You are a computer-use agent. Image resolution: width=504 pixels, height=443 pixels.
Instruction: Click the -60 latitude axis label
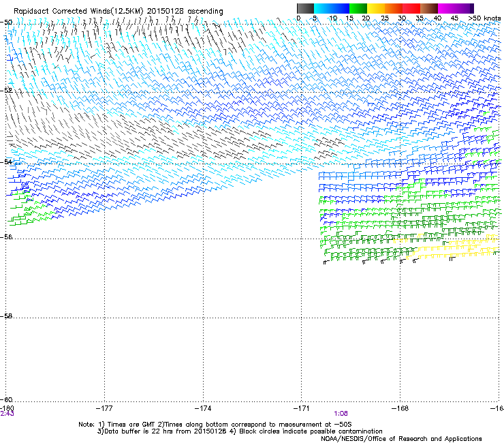click(6, 399)
